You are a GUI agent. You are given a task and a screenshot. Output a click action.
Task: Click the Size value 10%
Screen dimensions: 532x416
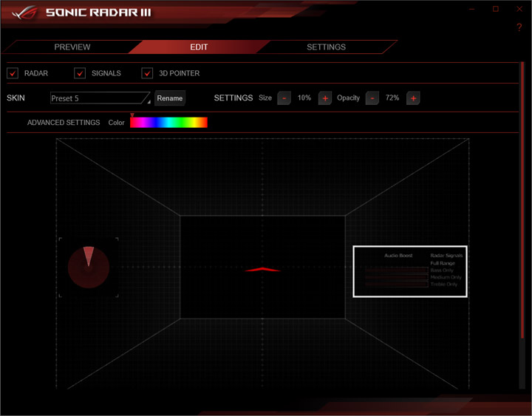coord(304,98)
